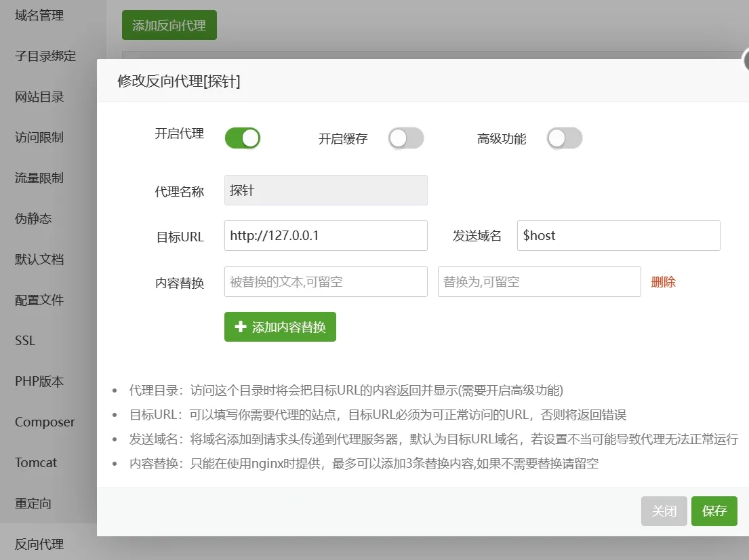The height and width of the screenshot is (560, 749).
Task: Click the 发送域名 $host field
Action: (x=618, y=236)
